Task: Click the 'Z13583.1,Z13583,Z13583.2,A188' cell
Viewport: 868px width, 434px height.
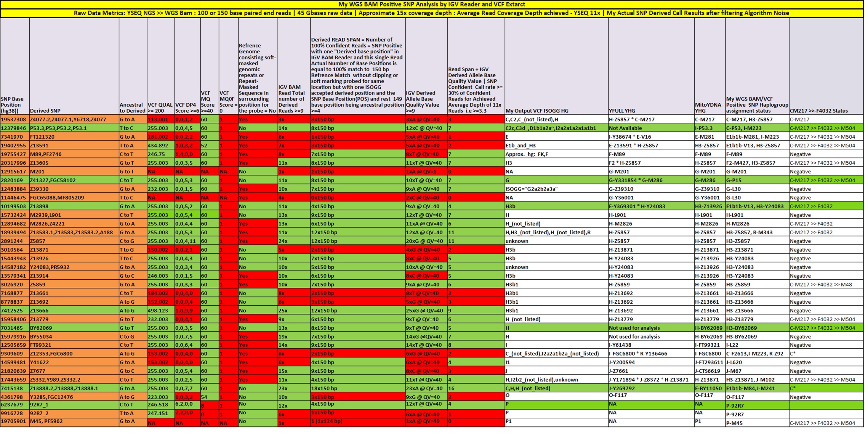Action: [74, 233]
